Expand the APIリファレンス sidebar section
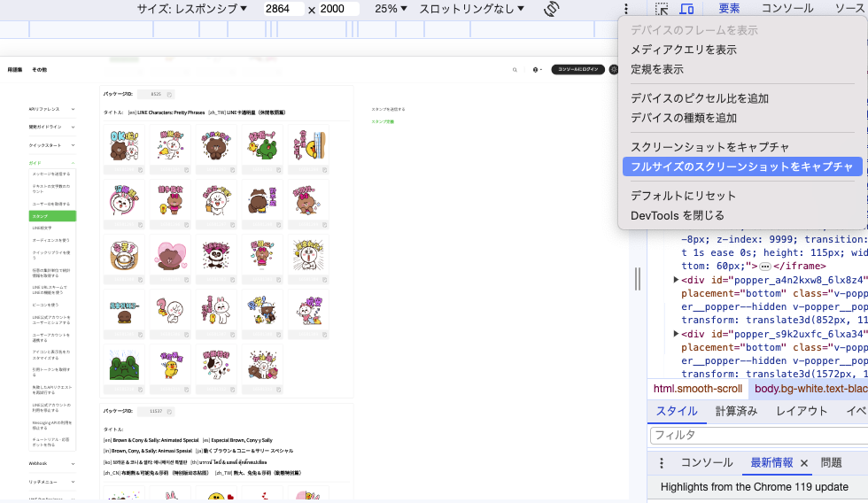 point(52,109)
